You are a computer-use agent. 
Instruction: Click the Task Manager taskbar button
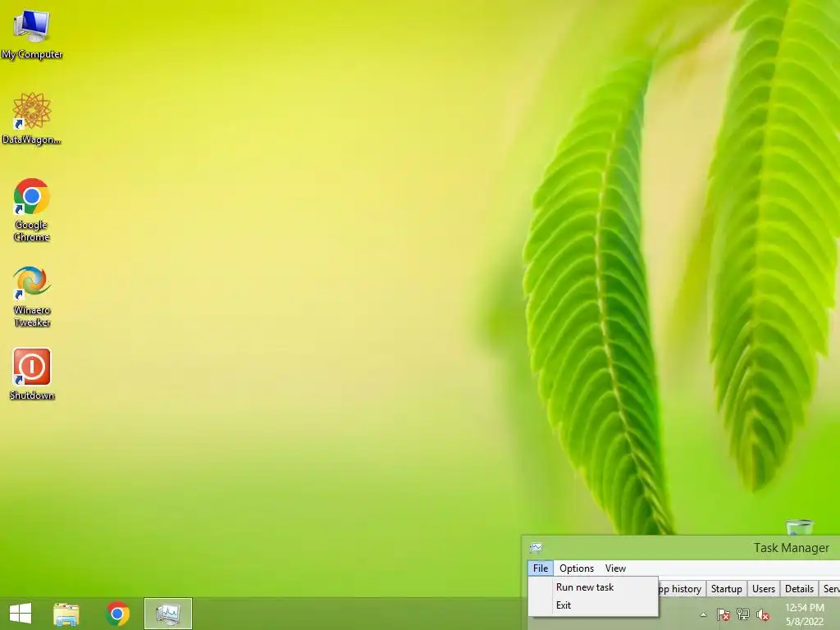click(168, 614)
